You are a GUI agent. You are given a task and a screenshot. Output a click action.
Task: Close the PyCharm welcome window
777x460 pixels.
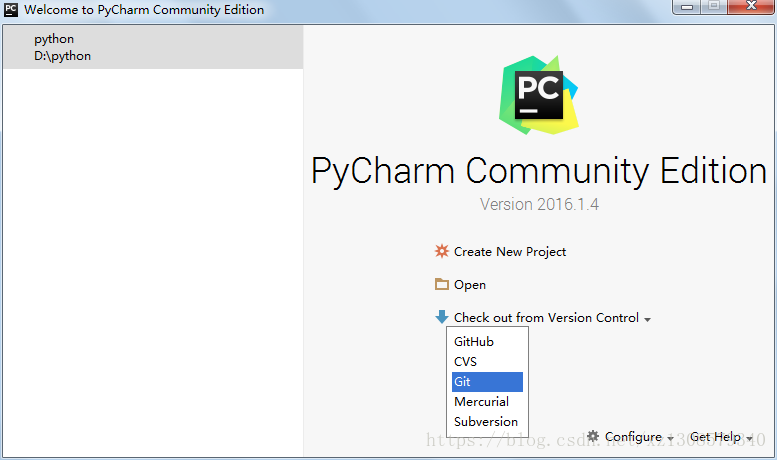click(751, 6)
